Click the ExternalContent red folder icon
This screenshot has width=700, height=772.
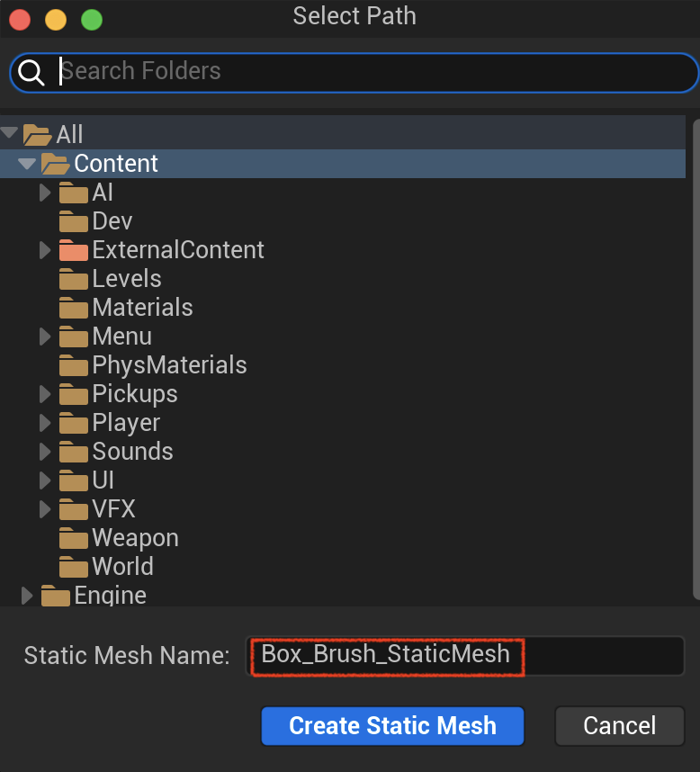tap(74, 250)
